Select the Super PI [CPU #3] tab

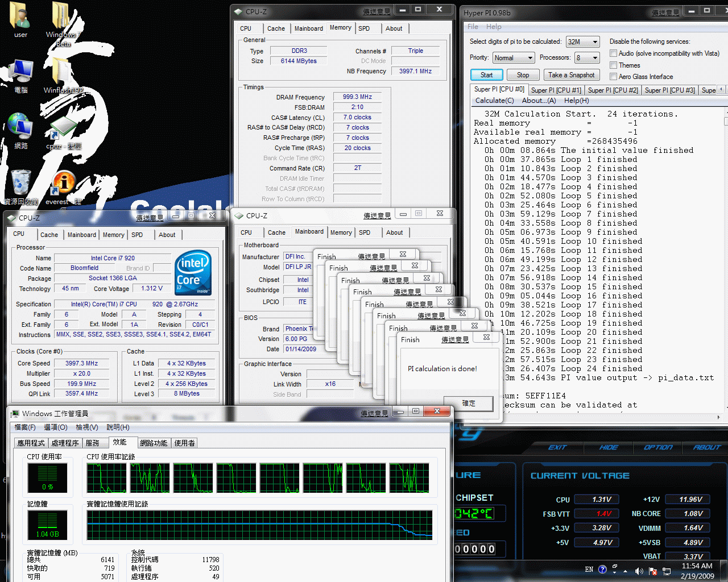click(x=670, y=90)
